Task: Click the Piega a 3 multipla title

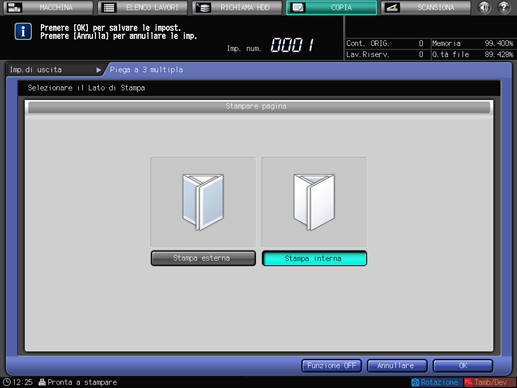Action: point(146,70)
